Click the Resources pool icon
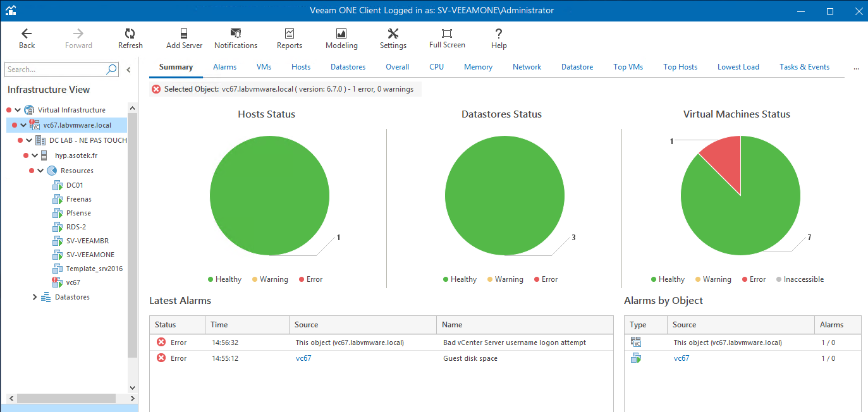This screenshot has height=412, width=868. tap(52, 171)
